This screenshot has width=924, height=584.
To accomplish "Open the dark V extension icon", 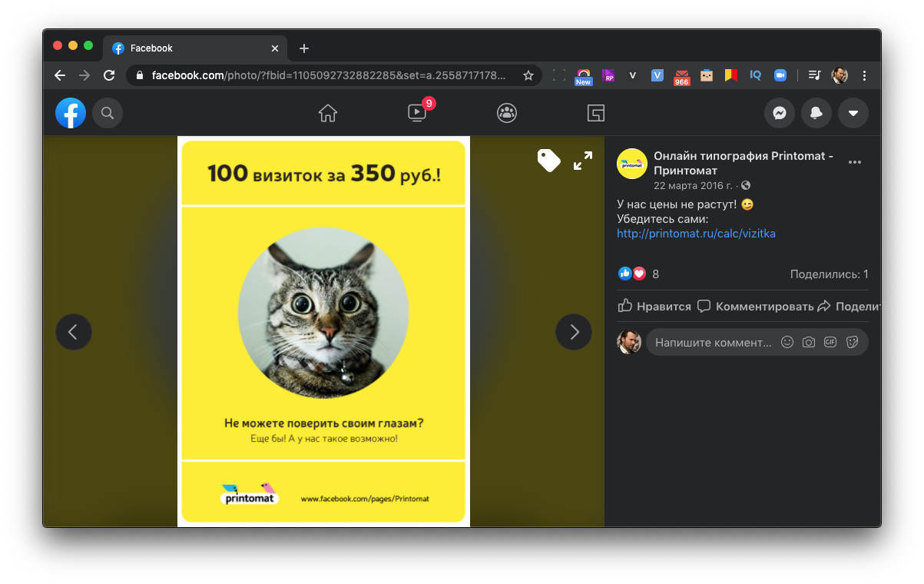I will point(633,75).
